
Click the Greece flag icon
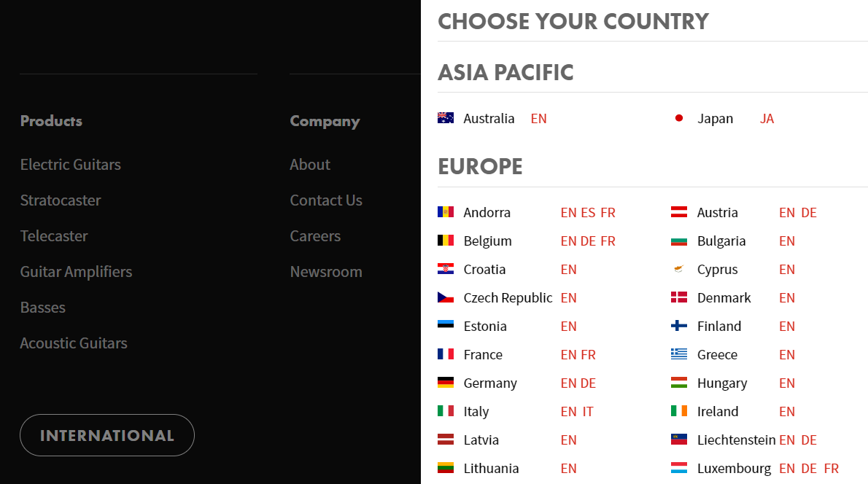pos(678,354)
